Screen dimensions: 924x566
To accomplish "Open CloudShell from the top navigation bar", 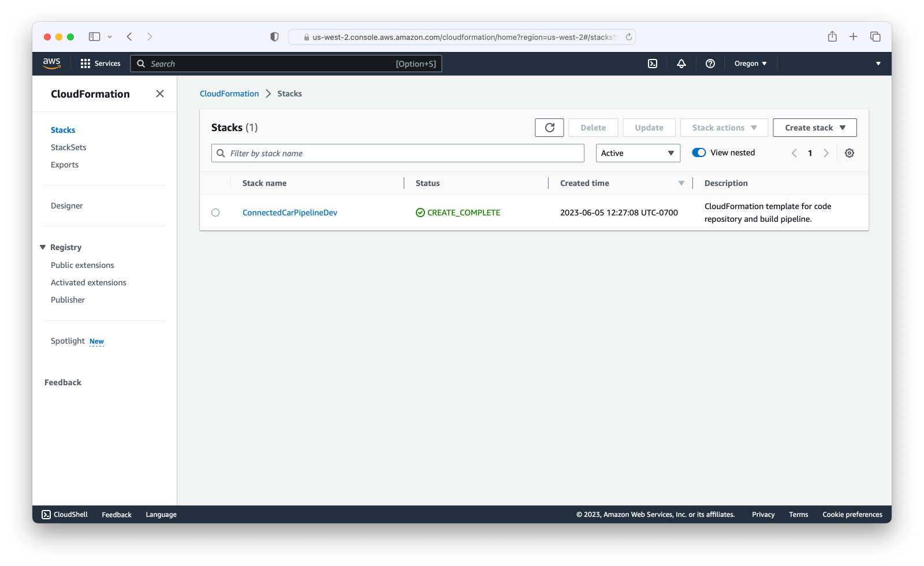I will point(653,64).
